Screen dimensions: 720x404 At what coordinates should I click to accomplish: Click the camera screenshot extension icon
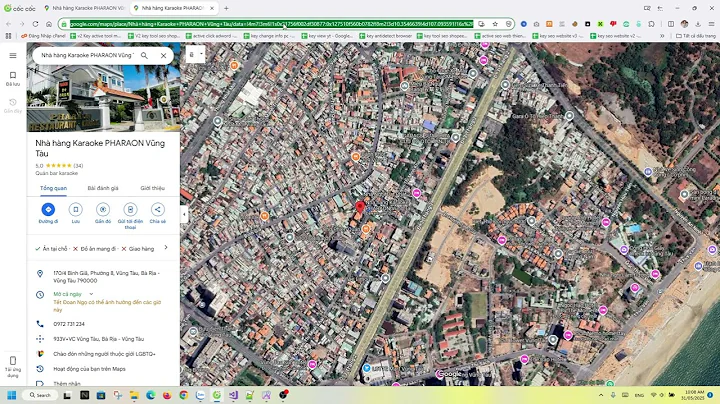(x=536, y=24)
